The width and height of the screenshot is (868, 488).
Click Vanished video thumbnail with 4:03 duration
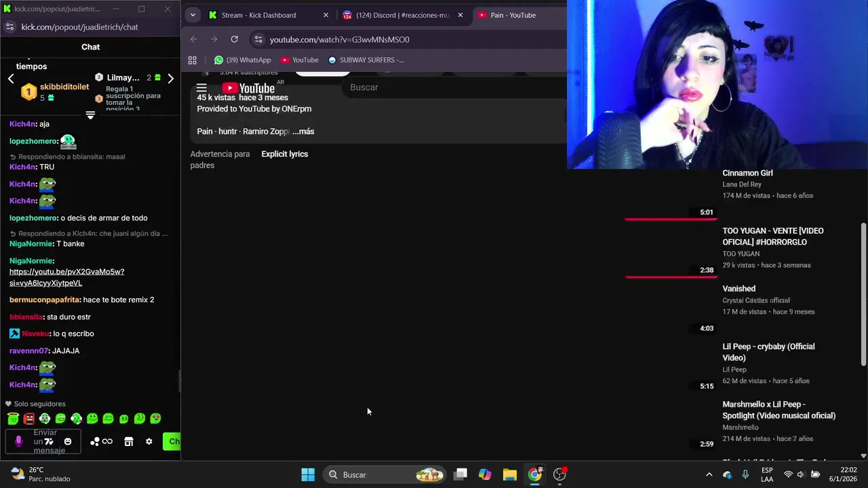[x=671, y=309]
